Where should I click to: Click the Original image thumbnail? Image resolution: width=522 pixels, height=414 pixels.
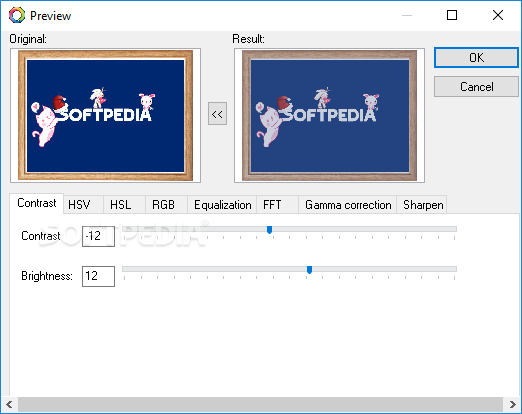click(105, 115)
